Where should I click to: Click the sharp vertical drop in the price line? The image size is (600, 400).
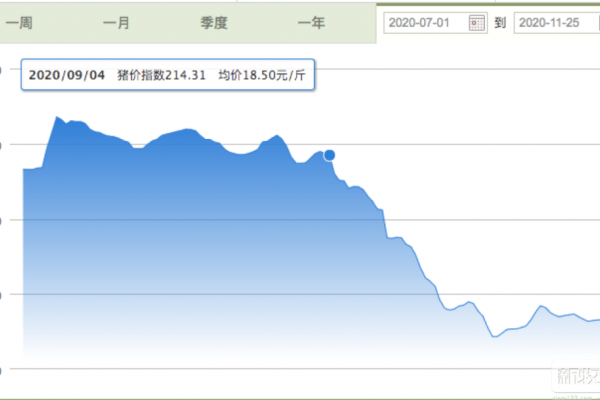(x=385, y=224)
